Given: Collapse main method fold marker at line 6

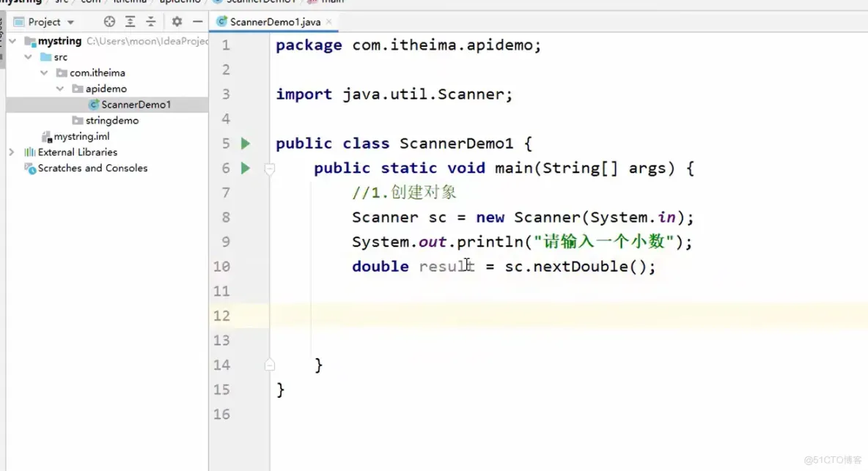Looking at the screenshot, I should pyautogui.click(x=270, y=168).
